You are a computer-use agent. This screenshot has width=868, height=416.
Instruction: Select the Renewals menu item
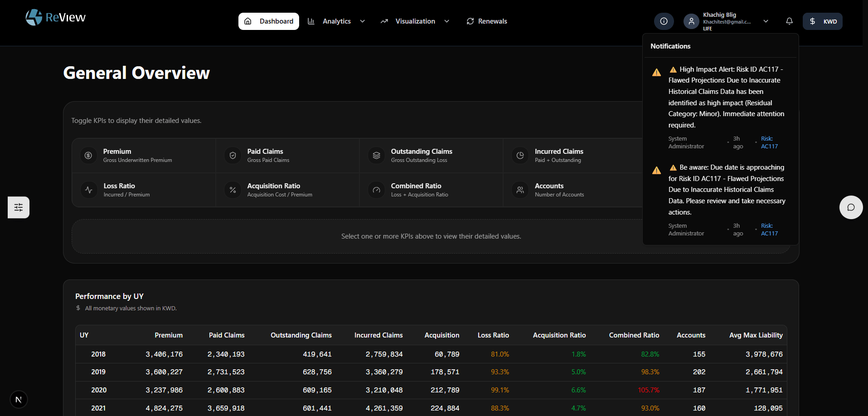(492, 21)
